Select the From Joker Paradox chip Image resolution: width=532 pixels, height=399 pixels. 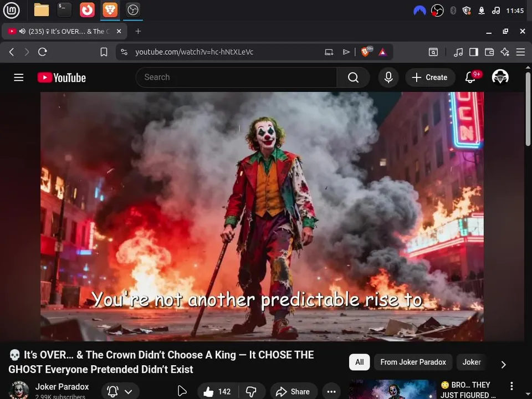coord(413,362)
